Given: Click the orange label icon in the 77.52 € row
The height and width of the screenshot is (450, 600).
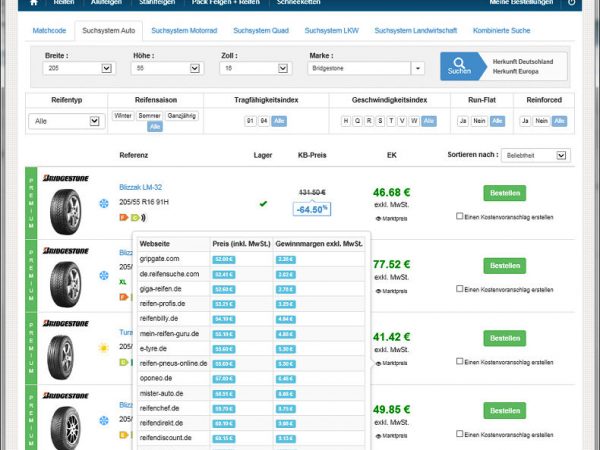Looking at the screenshot, I should 124,297.
